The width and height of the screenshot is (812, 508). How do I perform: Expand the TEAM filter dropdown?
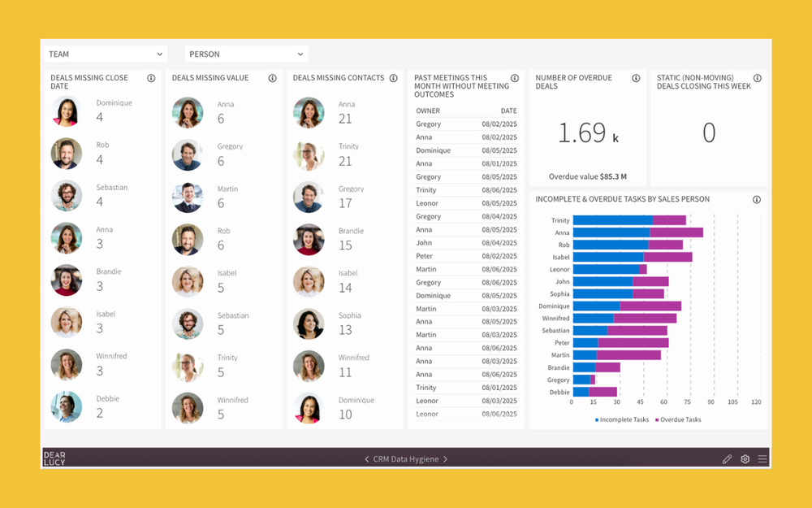pos(106,54)
